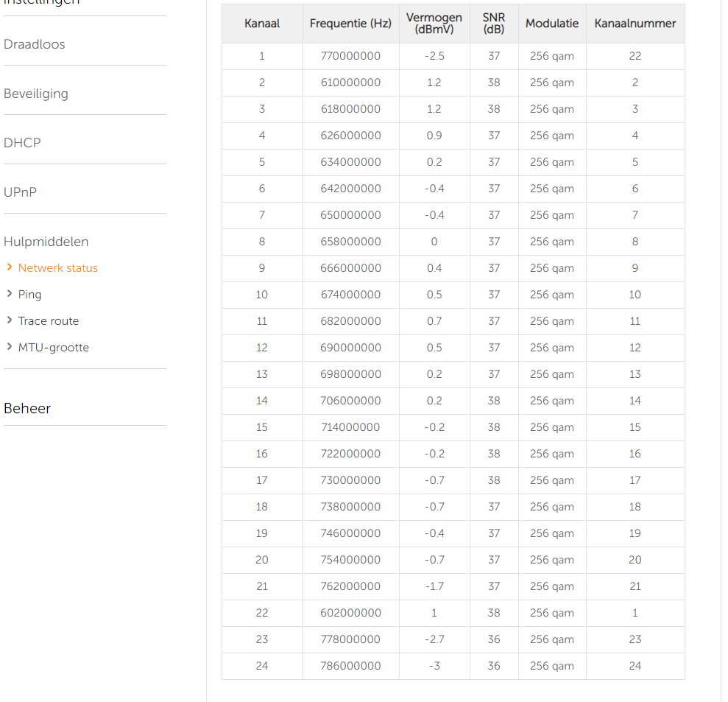Open the Ping tool link

point(30,295)
